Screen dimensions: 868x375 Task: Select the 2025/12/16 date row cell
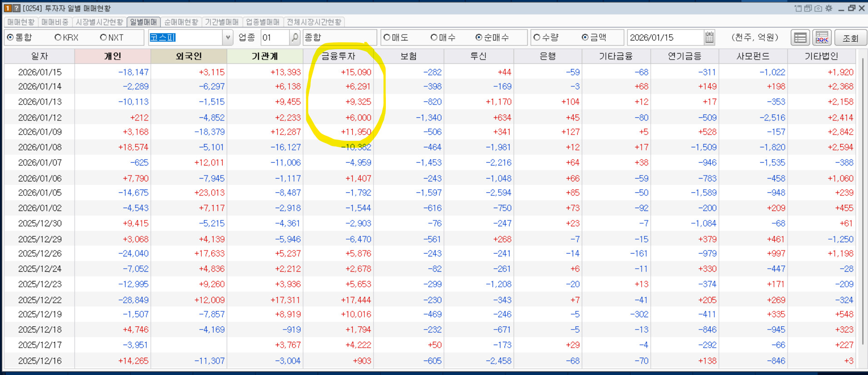point(40,361)
